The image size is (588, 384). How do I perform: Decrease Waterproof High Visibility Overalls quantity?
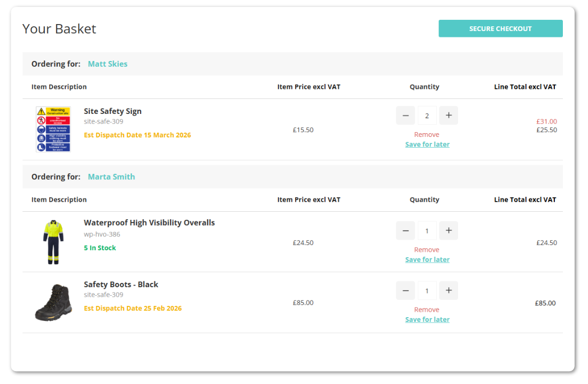pyautogui.click(x=405, y=231)
